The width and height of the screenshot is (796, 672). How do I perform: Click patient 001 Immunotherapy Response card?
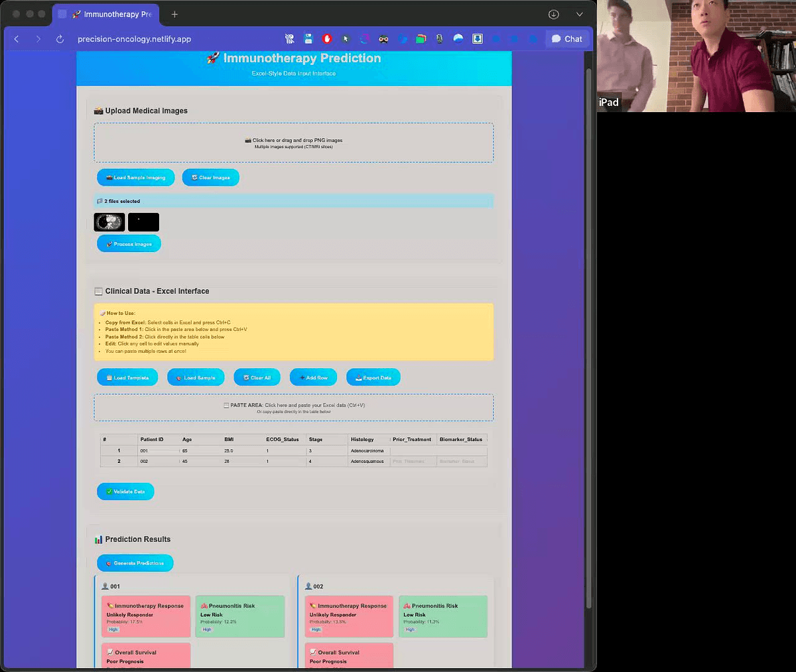point(146,616)
